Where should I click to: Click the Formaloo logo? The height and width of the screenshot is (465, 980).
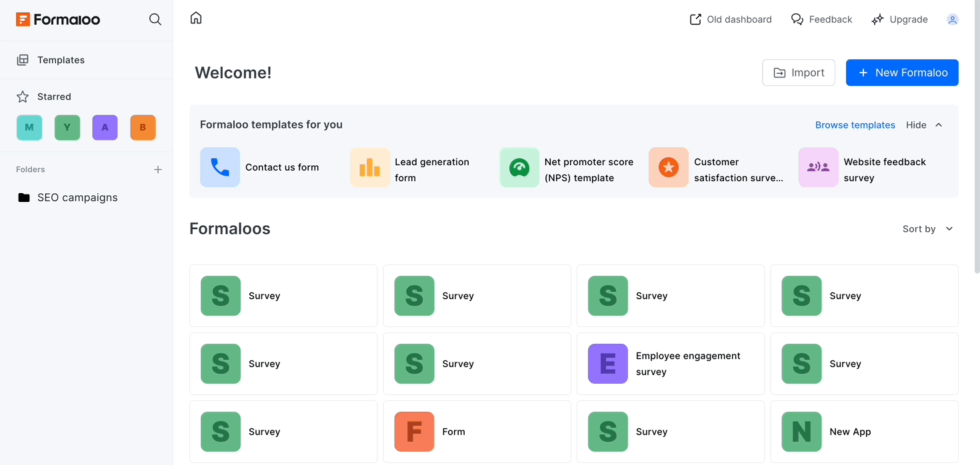pyautogui.click(x=58, y=19)
